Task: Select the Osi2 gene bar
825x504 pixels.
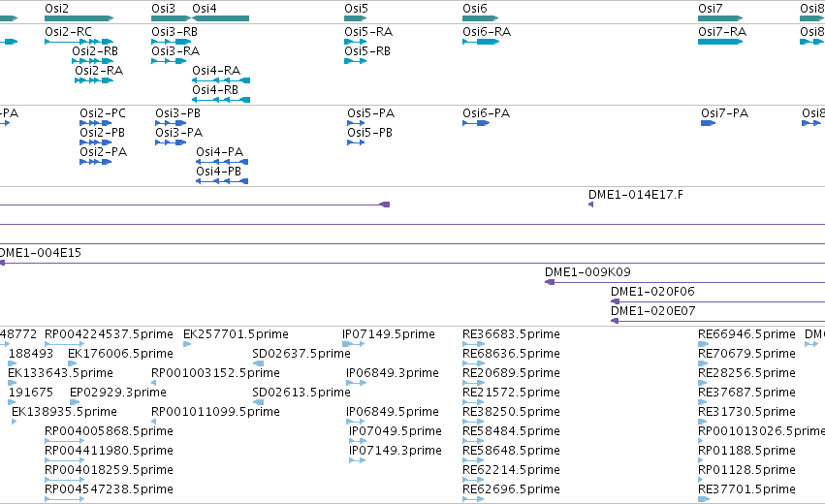Action: coord(79,18)
